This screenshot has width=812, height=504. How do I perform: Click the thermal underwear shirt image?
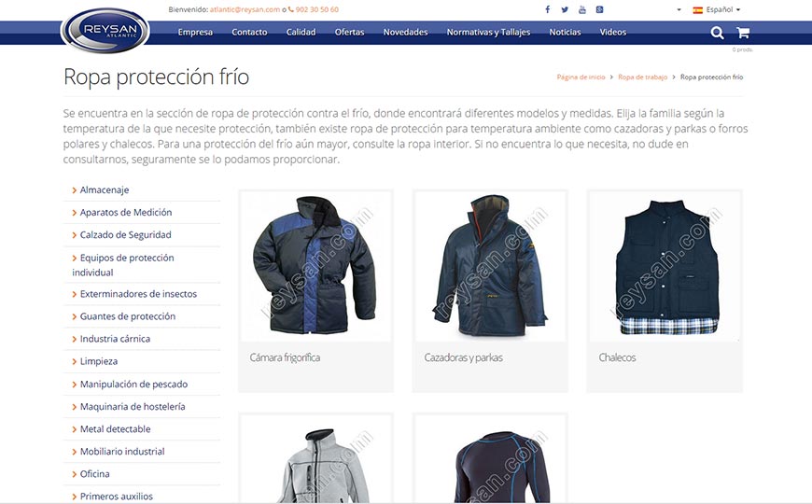tap(490, 459)
